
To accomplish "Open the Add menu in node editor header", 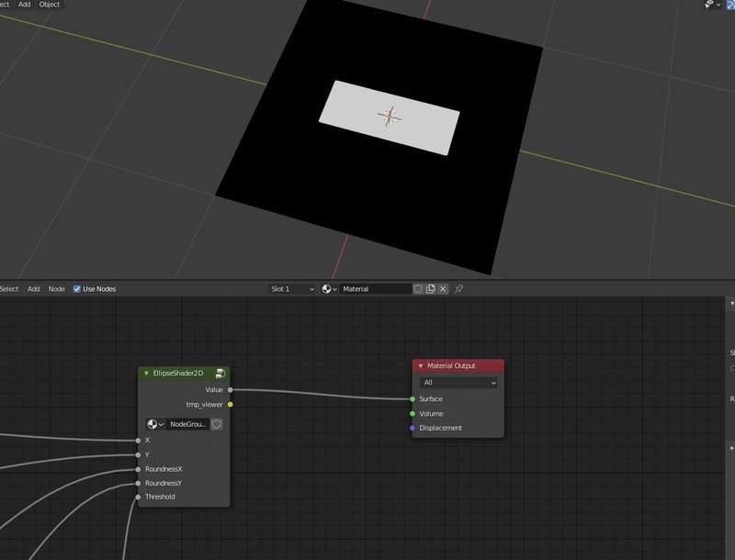I will point(33,289).
